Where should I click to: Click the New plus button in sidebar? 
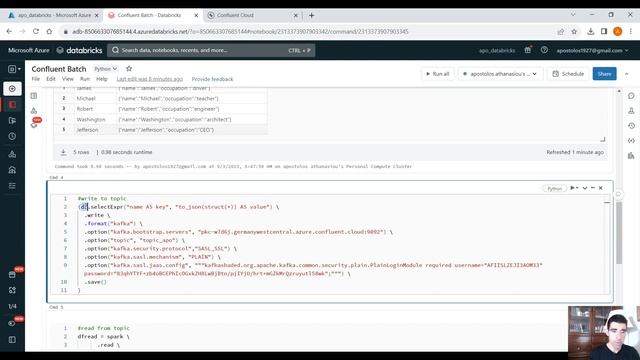coord(12,89)
